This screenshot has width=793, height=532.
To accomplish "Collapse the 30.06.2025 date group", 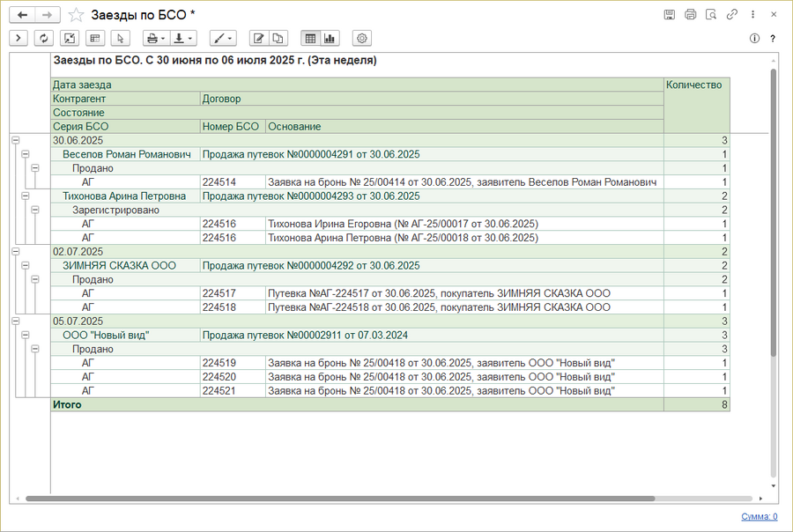I will tap(15, 140).
